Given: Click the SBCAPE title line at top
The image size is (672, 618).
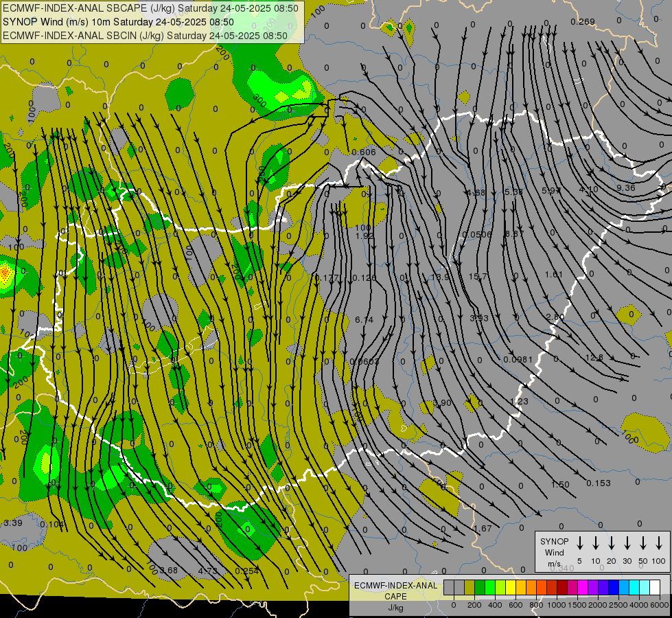Looking at the screenshot, I should point(150,8).
